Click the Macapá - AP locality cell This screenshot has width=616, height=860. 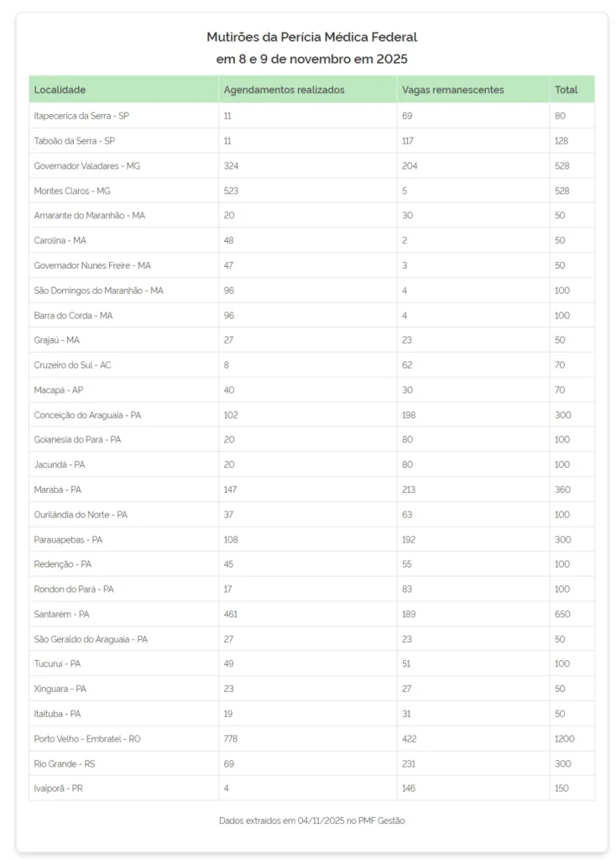[59, 390]
